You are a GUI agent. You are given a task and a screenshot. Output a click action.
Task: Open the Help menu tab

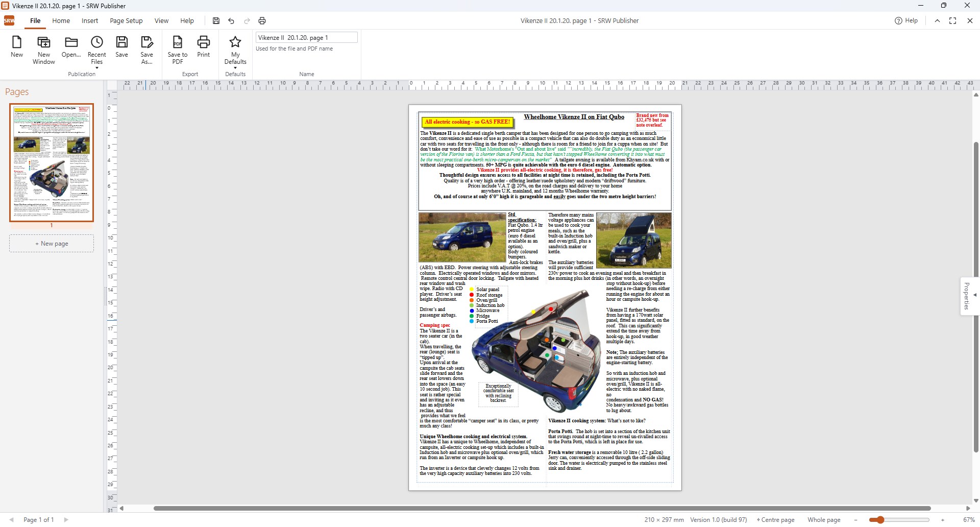[x=187, y=21]
